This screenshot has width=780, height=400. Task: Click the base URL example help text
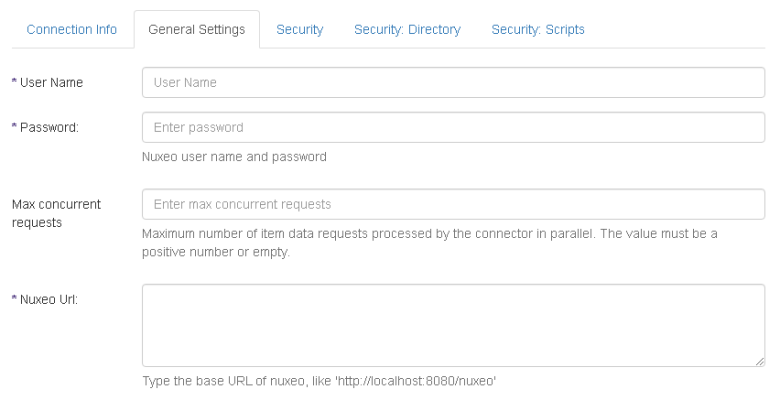(320, 382)
